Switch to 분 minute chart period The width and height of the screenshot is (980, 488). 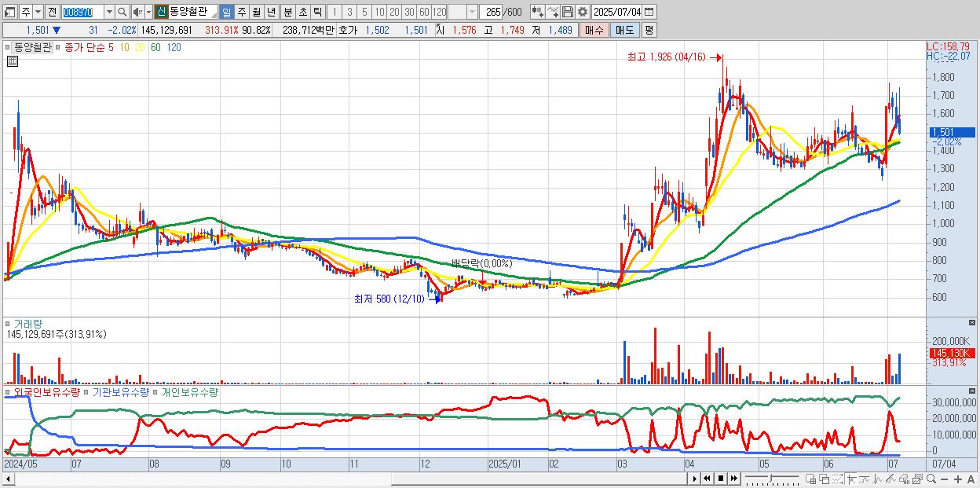[x=287, y=13]
